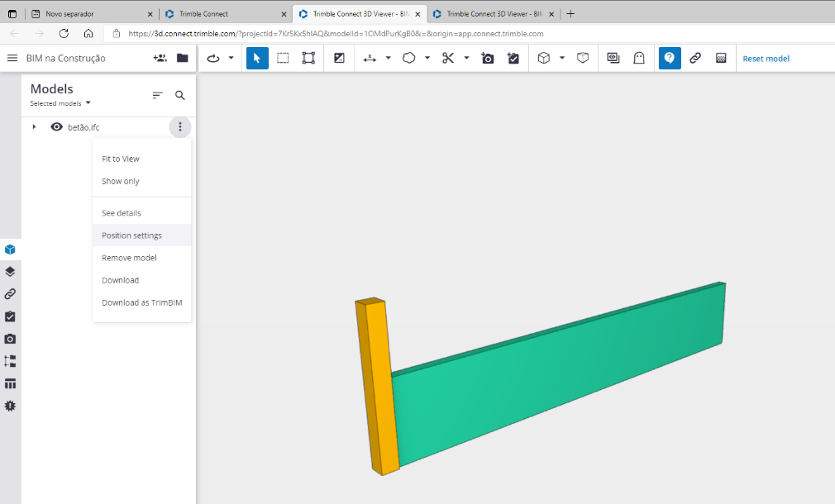
Task: Choose the clip plane scissors tool
Action: pos(448,59)
